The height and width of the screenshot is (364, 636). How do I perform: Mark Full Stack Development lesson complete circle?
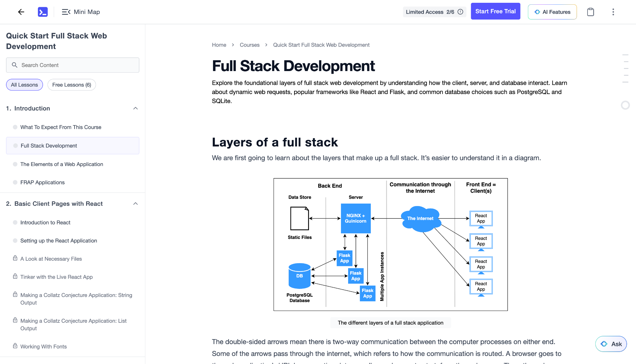coord(16,146)
